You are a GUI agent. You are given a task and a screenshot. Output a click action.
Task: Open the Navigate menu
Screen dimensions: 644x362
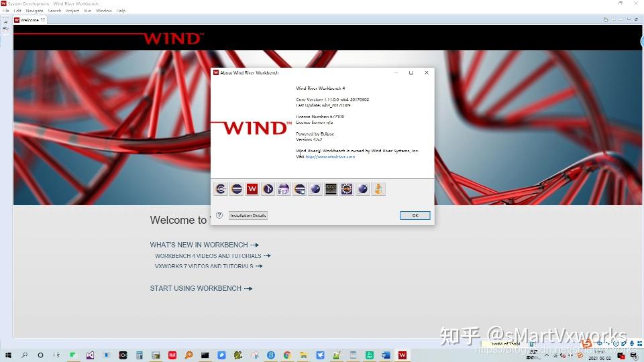point(34,11)
